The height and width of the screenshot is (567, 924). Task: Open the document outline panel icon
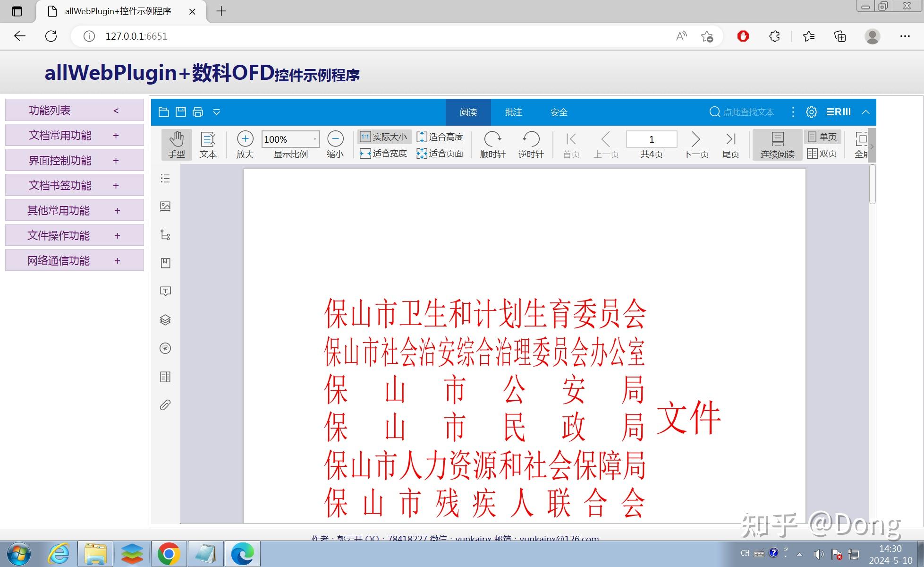(165, 178)
